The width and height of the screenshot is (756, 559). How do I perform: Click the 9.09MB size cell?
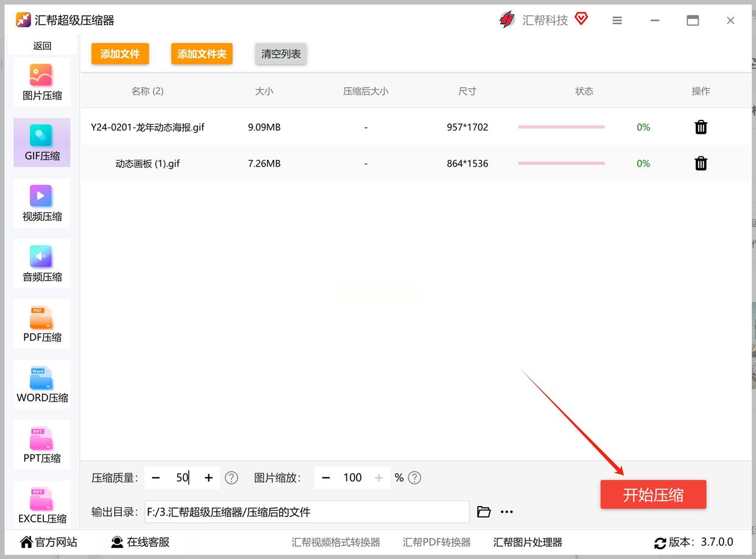[264, 127]
